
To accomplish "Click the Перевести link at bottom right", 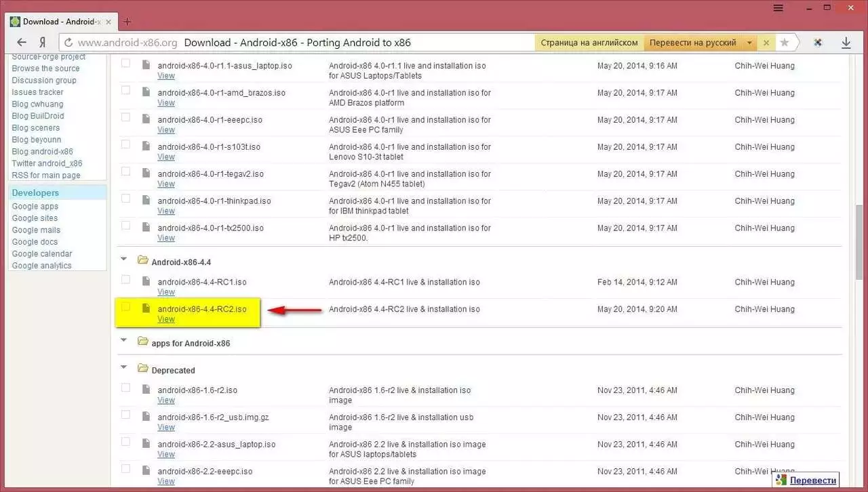I will click(813, 480).
